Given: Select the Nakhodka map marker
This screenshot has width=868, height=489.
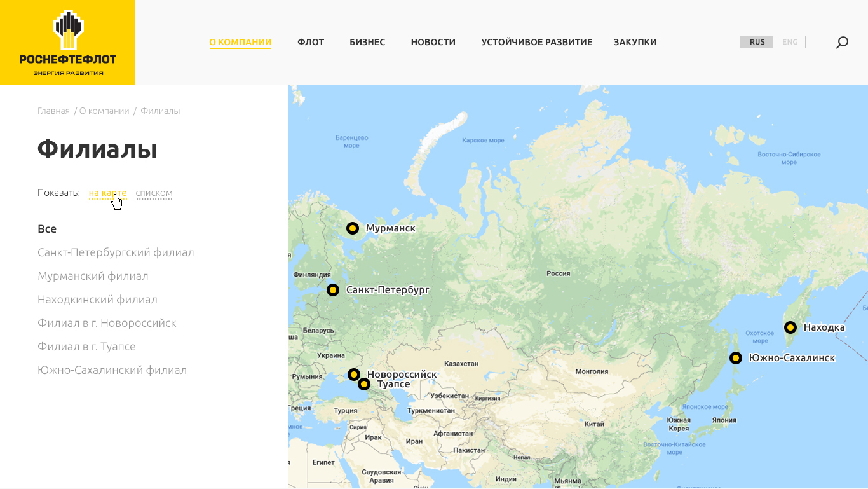Looking at the screenshot, I should (790, 327).
